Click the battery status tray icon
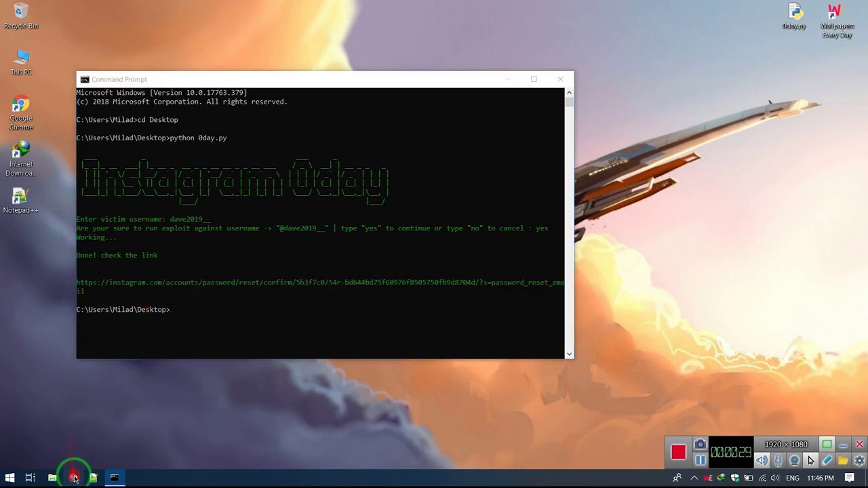Image resolution: width=868 pixels, height=488 pixels. (749, 478)
